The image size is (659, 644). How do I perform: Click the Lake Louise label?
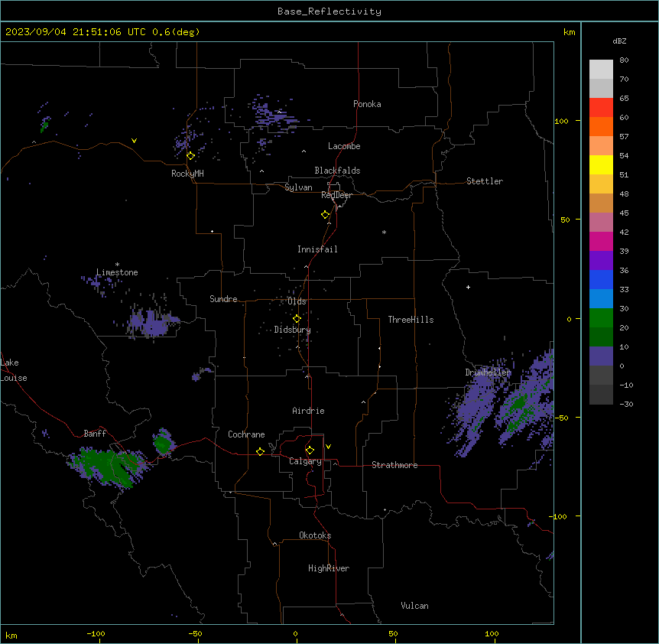[x=14, y=370]
